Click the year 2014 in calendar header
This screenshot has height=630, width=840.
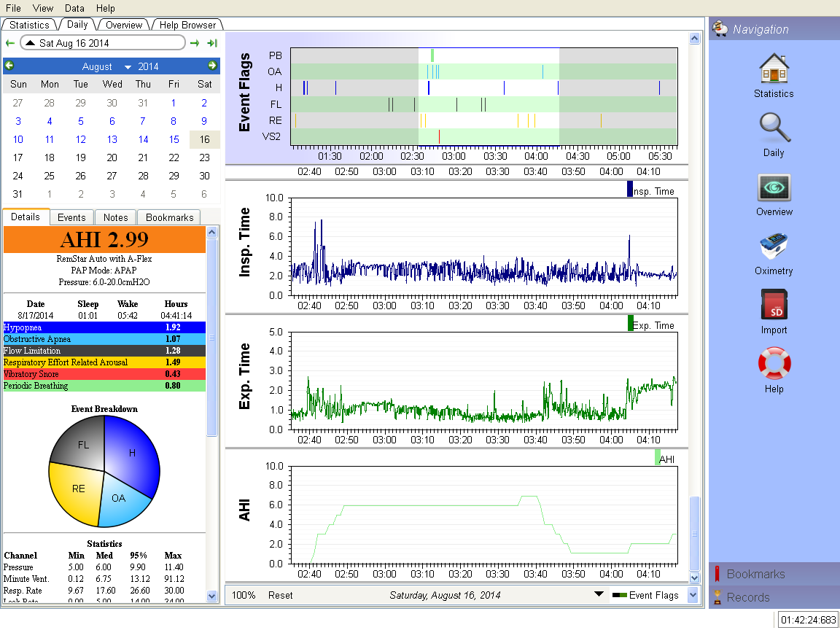[x=149, y=66]
